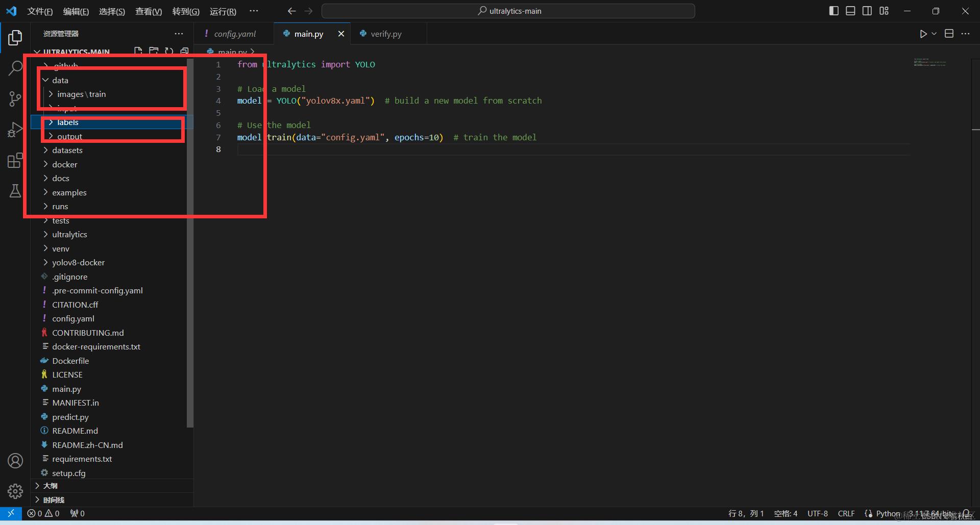
Task: Collapse all folders in the explorer
Action: coord(184,51)
